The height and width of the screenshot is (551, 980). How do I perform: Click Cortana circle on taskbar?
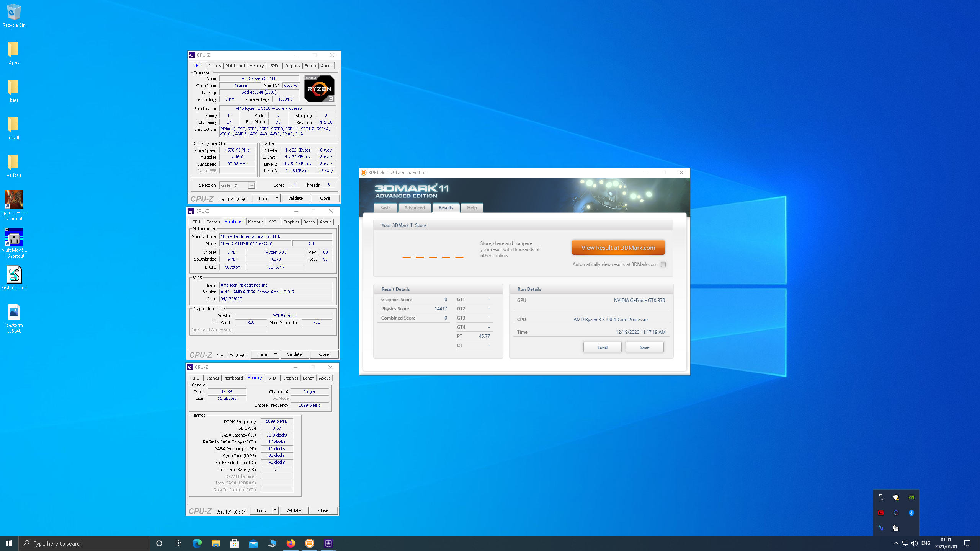pos(159,543)
